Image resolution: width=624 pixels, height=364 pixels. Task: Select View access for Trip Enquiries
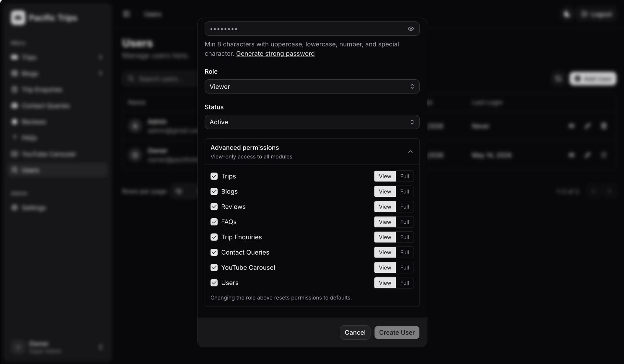click(x=385, y=237)
